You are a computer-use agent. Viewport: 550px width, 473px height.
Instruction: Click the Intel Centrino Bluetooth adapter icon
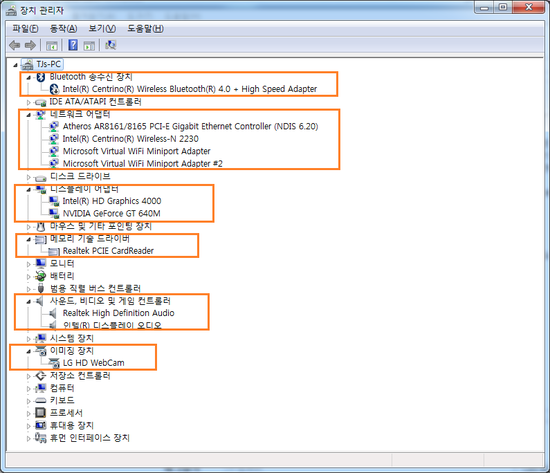(x=54, y=89)
